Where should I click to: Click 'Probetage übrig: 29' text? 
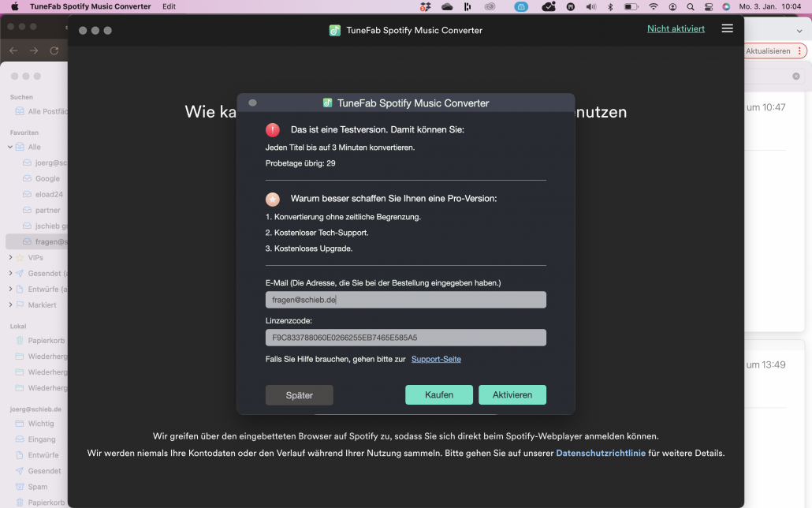pos(300,163)
